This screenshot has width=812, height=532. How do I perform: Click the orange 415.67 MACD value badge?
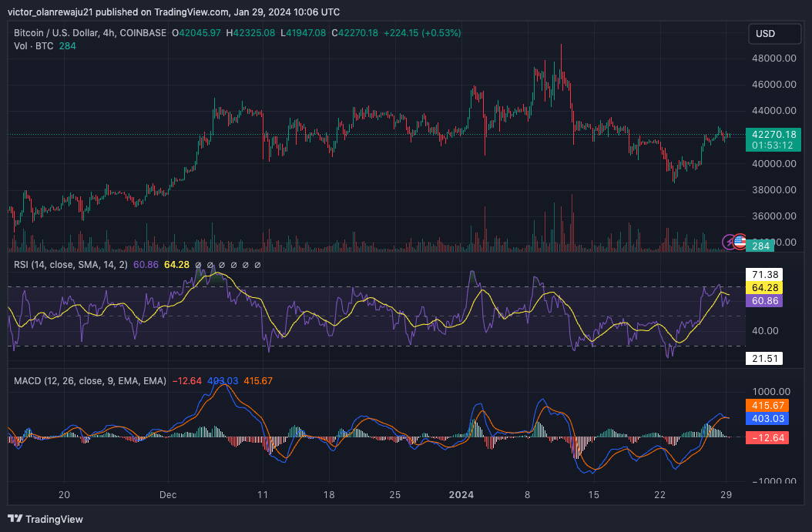pos(767,404)
